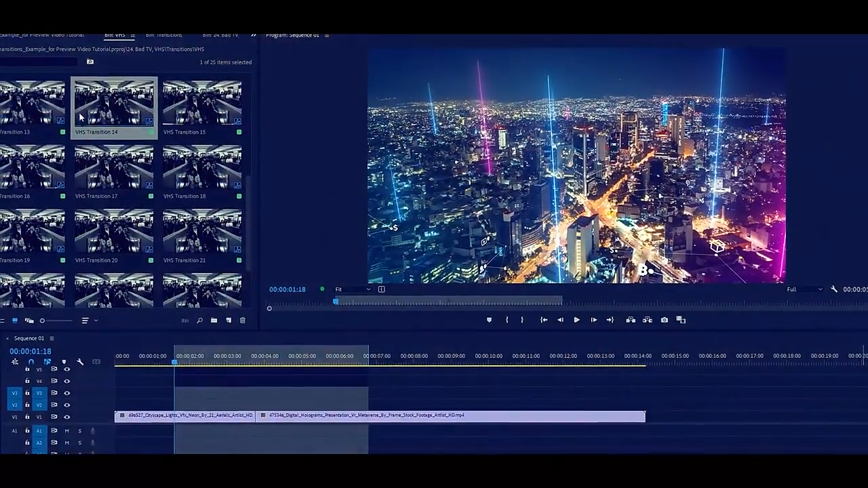Open the Fit zoom level dropdown

[353, 289]
